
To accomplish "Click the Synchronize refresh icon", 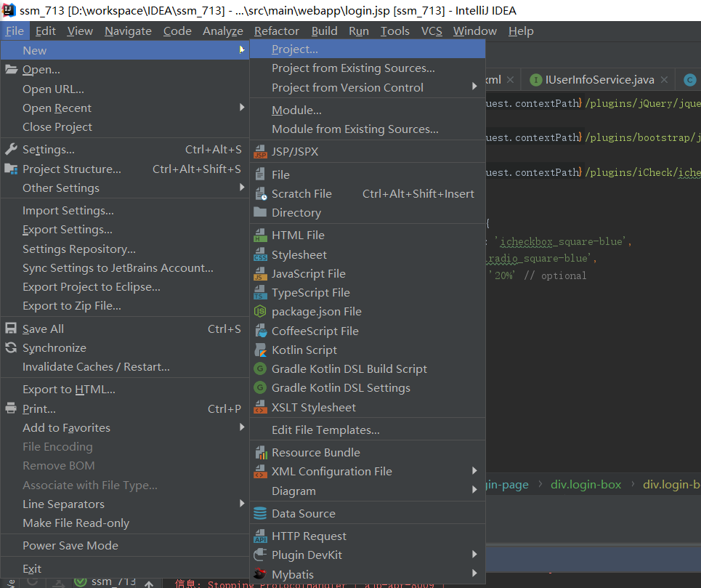I will tap(11, 347).
